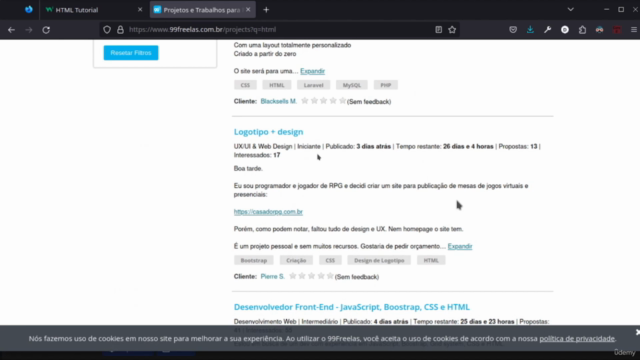The height and width of the screenshot is (360, 640).
Task: Dismiss the cookie notice banner
Action: click(x=637, y=332)
